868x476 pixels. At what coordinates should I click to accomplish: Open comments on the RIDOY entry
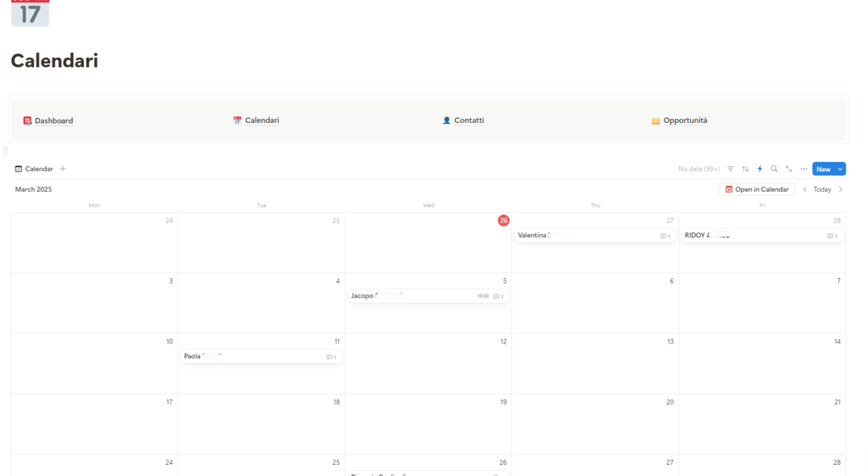click(832, 236)
